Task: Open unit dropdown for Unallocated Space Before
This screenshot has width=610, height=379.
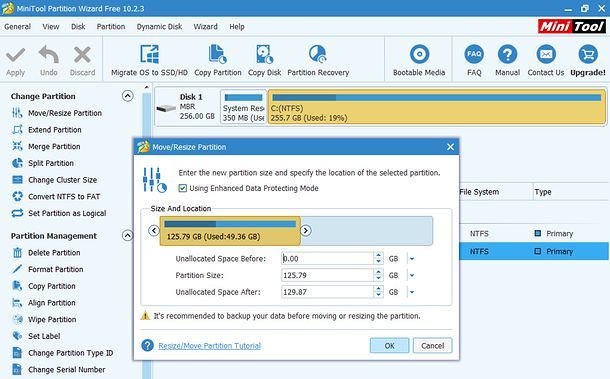Action: [x=412, y=259]
